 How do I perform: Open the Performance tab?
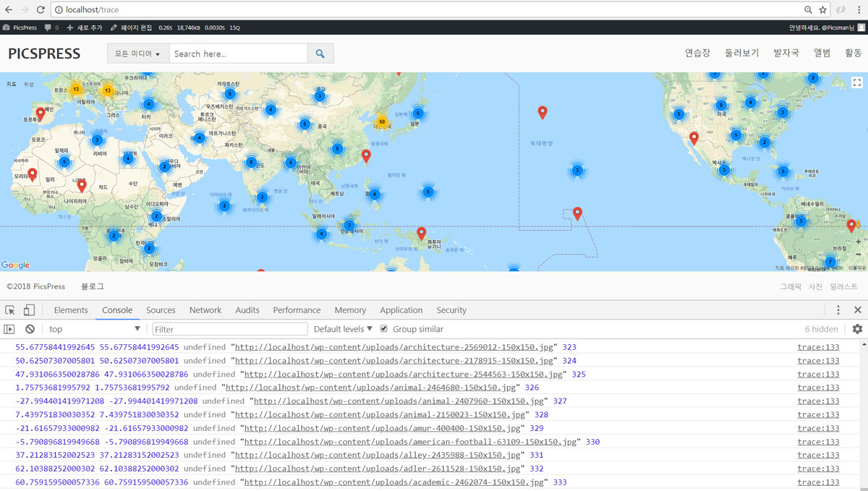[297, 310]
